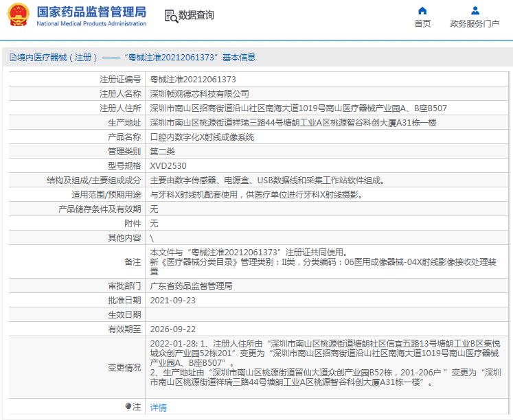Click the 备注 remarks value text
The image size is (513, 420).
tap(323, 261)
